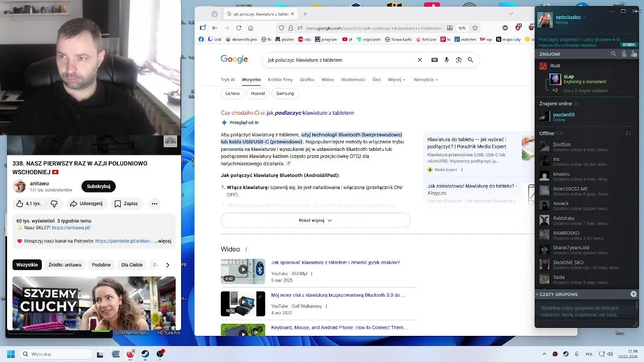Open 'Jak sparować klawiaturę z tabletem' video link

pyautogui.click(x=336, y=262)
